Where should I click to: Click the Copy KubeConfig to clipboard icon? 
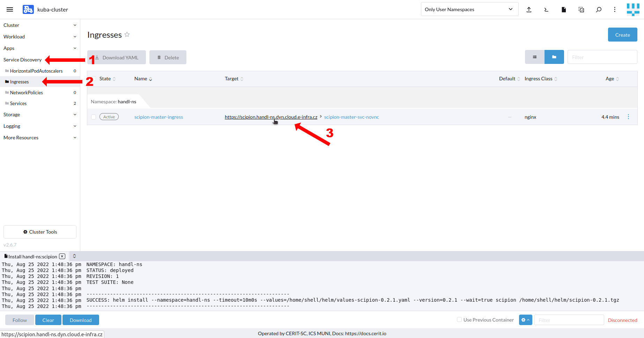581,9
